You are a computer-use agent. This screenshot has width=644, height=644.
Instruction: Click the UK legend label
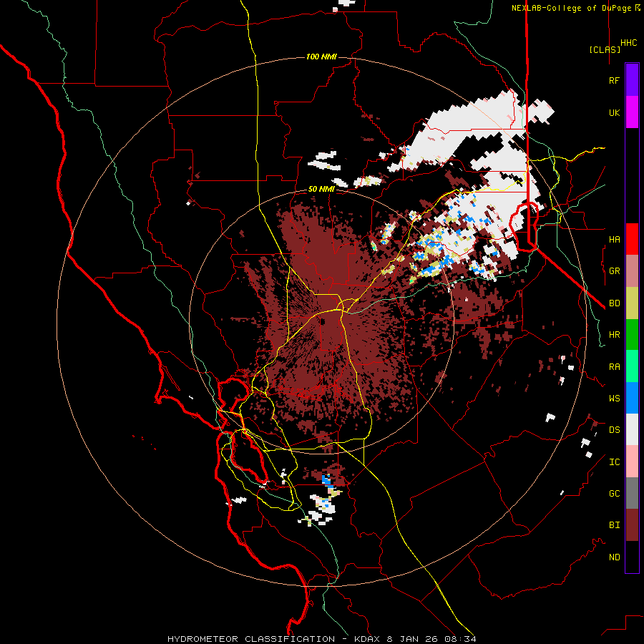coord(614,112)
